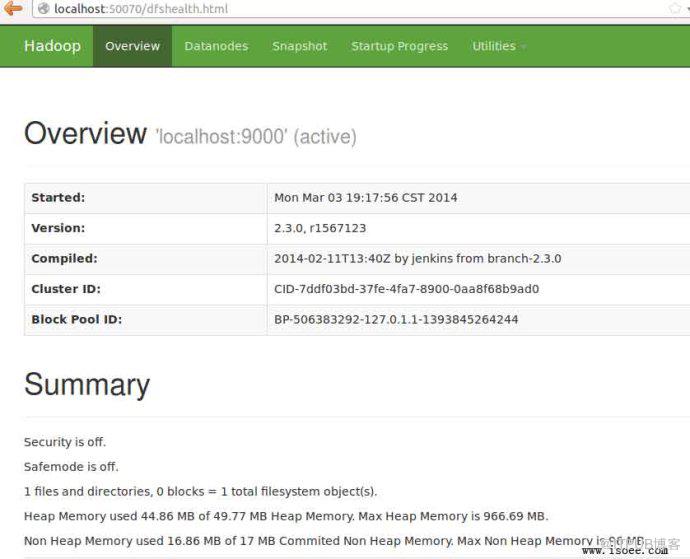Select version value 2.3.0, r1567123
Image resolution: width=690 pixels, height=559 pixels.
[x=320, y=228]
